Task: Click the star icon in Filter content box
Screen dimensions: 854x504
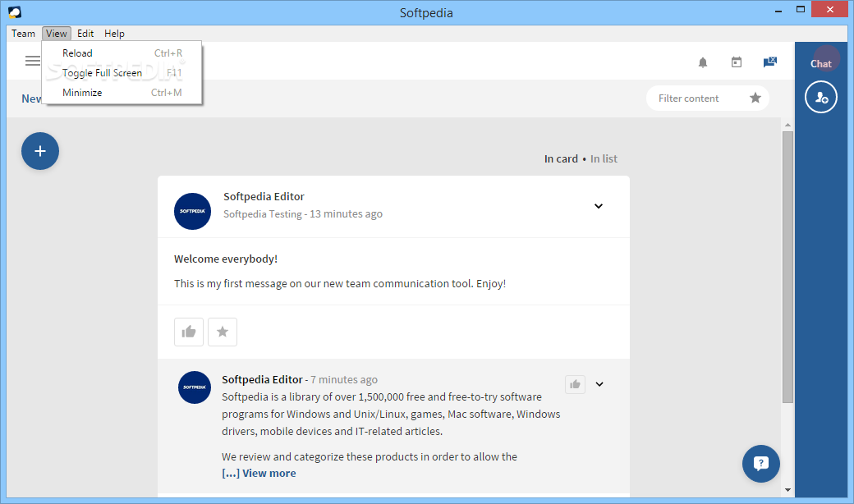Action: [755, 98]
